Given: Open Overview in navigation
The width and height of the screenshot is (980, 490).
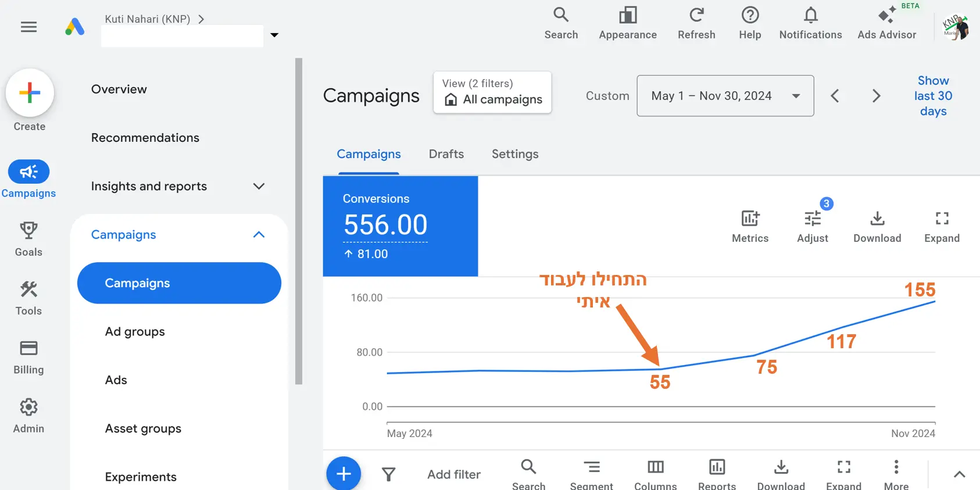Looking at the screenshot, I should (119, 89).
